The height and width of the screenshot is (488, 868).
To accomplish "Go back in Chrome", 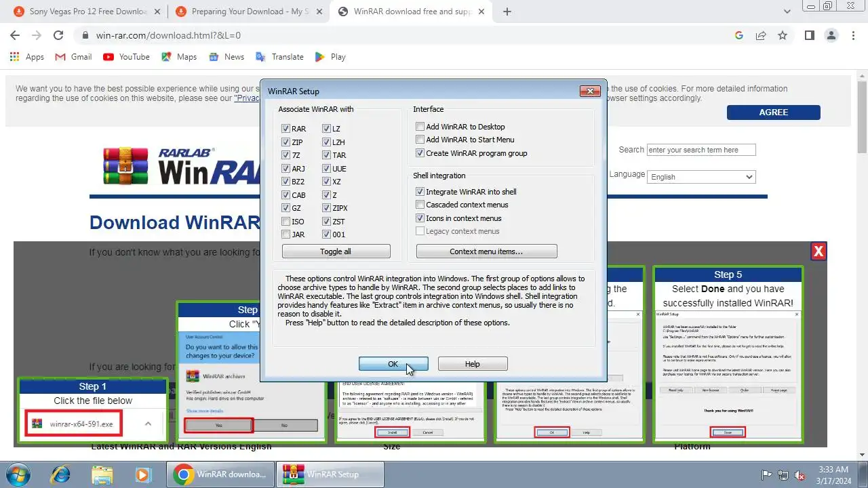I will click(x=15, y=35).
